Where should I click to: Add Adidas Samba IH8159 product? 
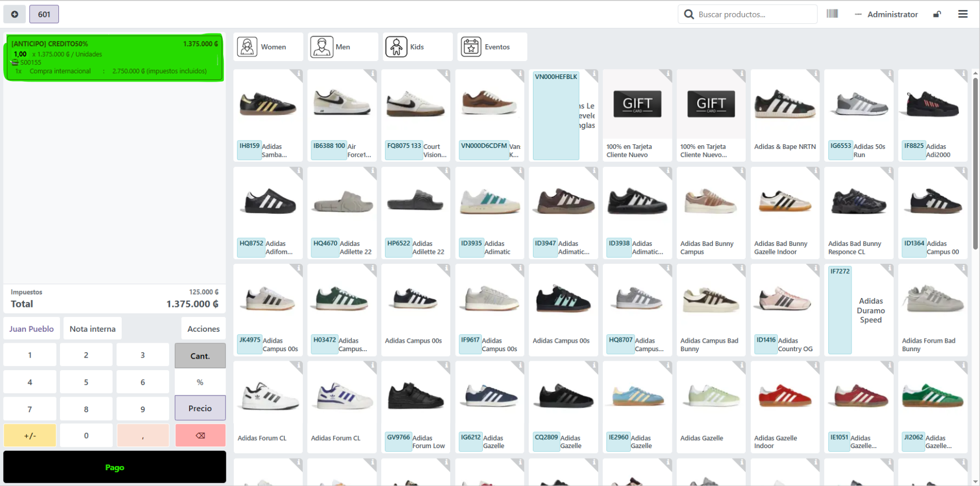click(x=268, y=115)
